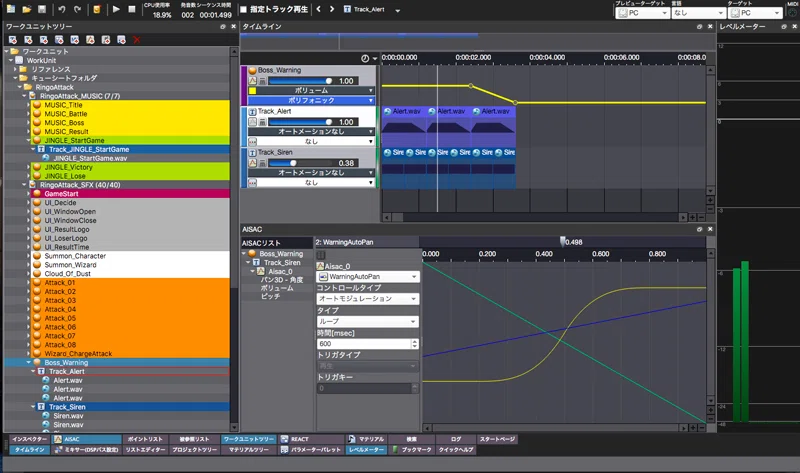This screenshot has width=800, height=473.
Task: Enable the 指定トラック再生 checkbox
Action: [x=243, y=9]
